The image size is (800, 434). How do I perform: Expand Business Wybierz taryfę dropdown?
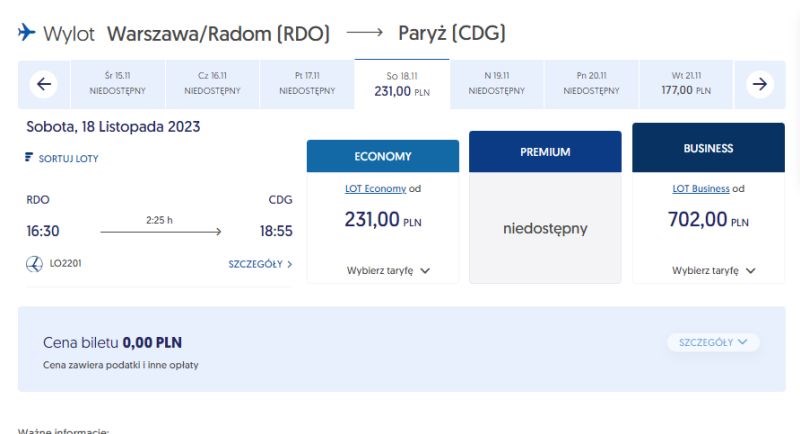[713, 270]
